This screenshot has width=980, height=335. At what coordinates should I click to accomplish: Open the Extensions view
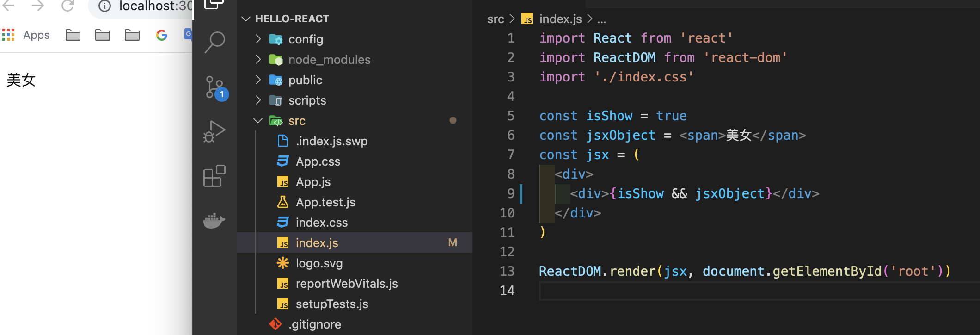coord(214,176)
